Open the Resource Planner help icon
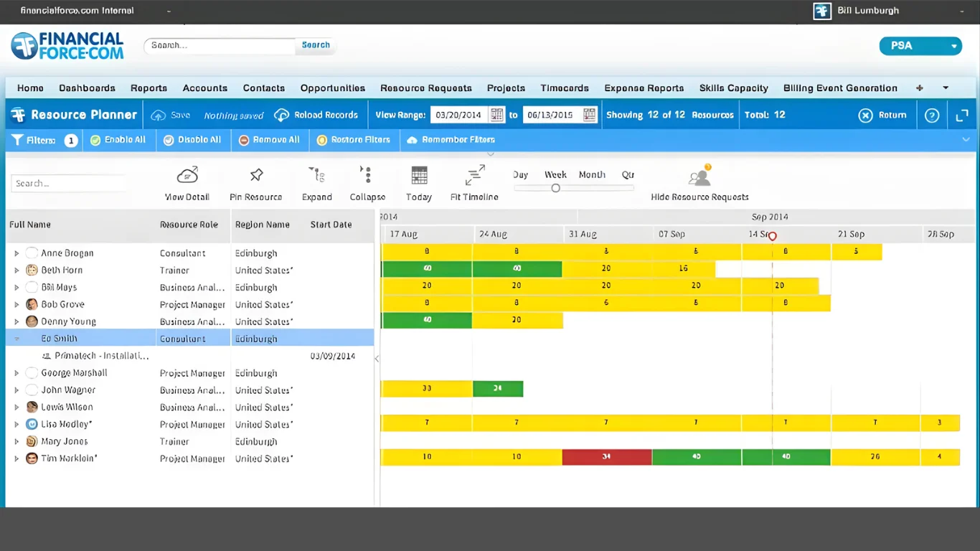 point(931,115)
